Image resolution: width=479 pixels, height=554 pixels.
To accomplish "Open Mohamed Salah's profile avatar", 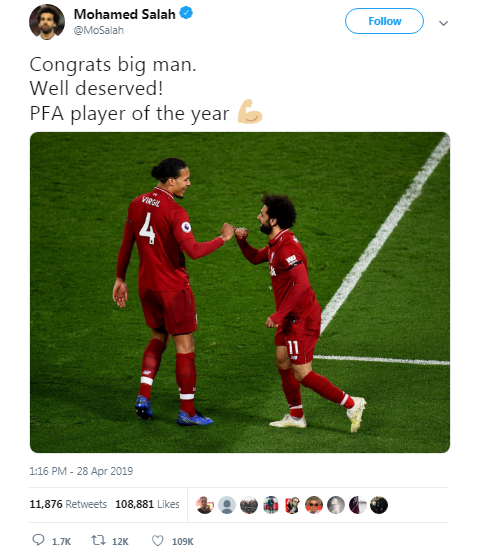I will [47, 22].
